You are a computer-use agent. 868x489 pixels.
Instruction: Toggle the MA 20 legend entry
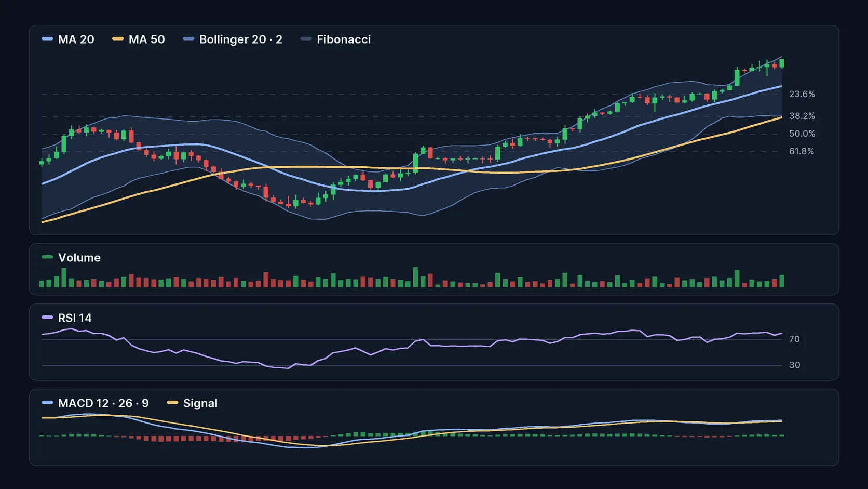point(68,39)
